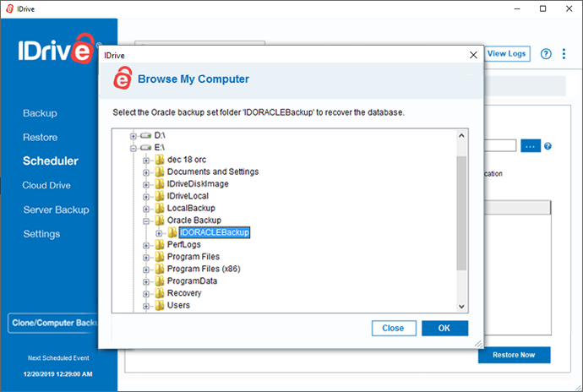Close the Browse My Computer dialog with X
The width and height of the screenshot is (583, 392).
pyautogui.click(x=473, y=55)
